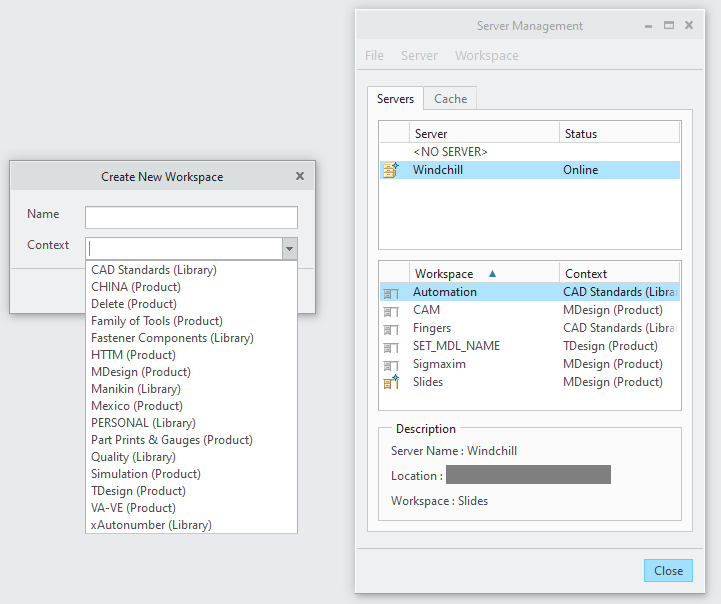Click the active Slides workspace icon

click(x=391, y=382)
